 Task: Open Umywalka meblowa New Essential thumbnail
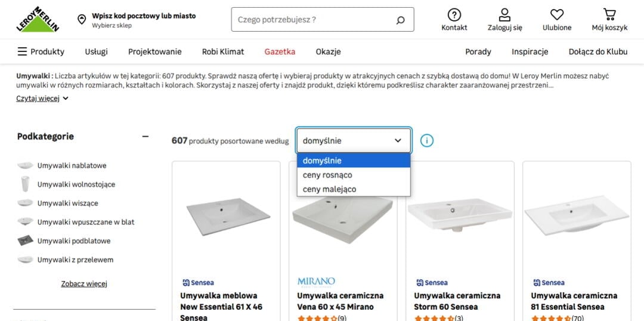click(226, 215)
